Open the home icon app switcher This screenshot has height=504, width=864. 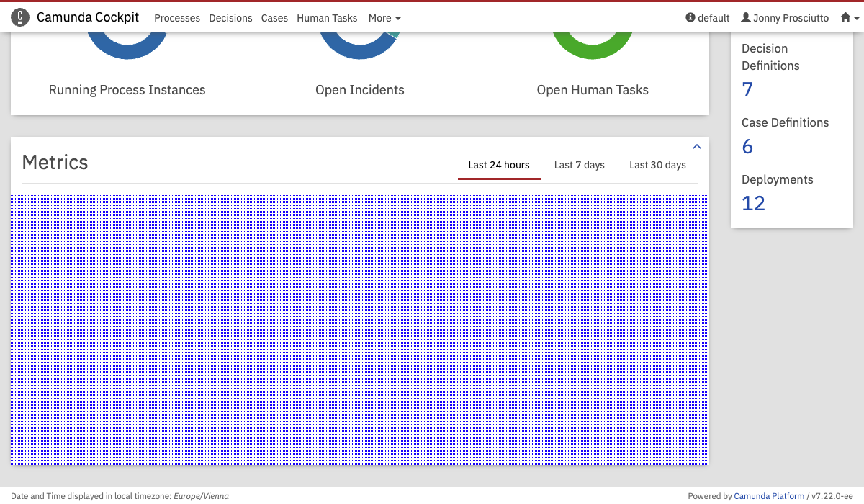coord(850,18)
